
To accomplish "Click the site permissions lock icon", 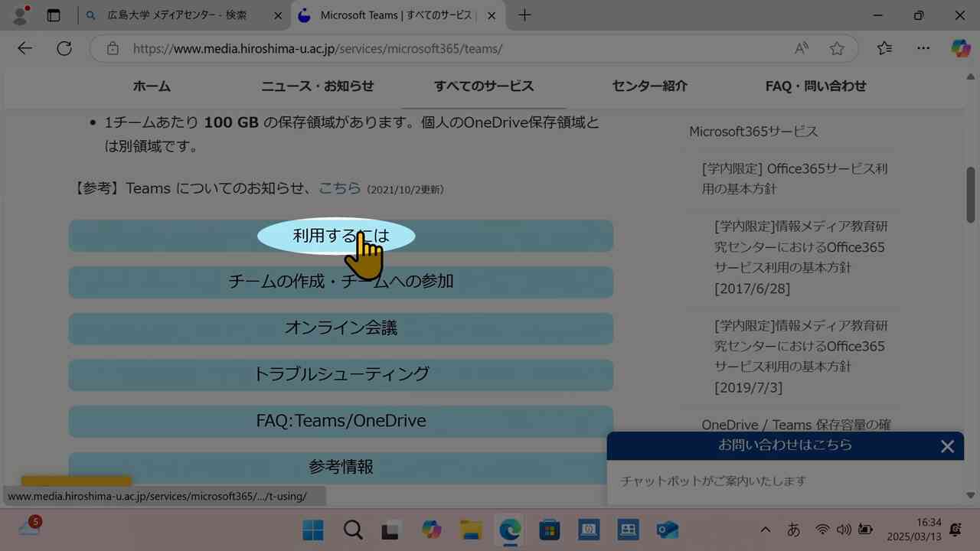I will (112, 48).
